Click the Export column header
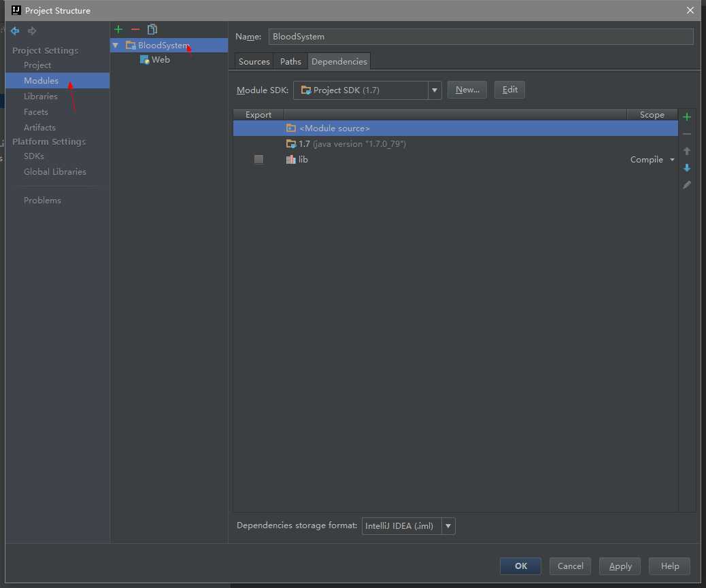Image resolution: width=706 pixels, height=588 pixels. tap(258, 115)
